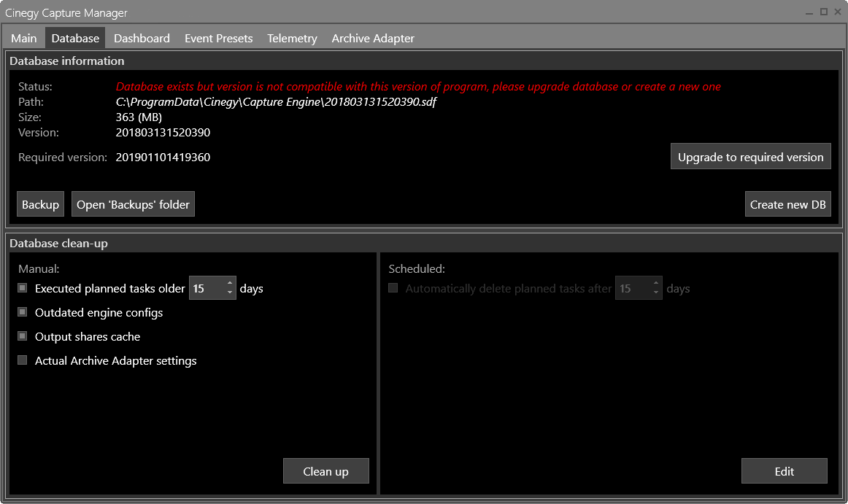
Task: Click the red database status message
Action: (x=418, y=87)
